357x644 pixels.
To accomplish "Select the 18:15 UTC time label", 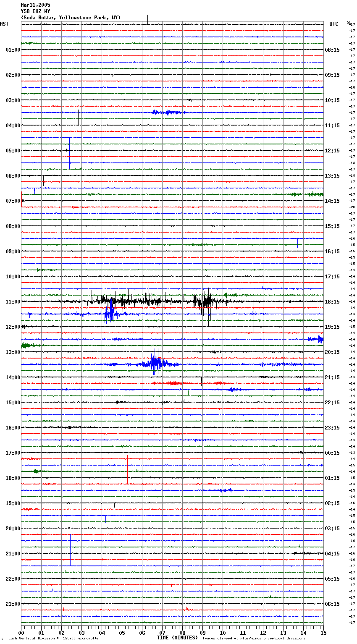I will [x=332, y=302].
